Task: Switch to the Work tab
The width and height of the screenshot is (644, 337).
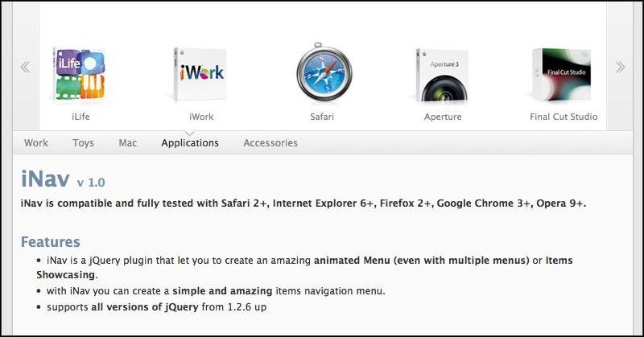Action: point(36,143)
